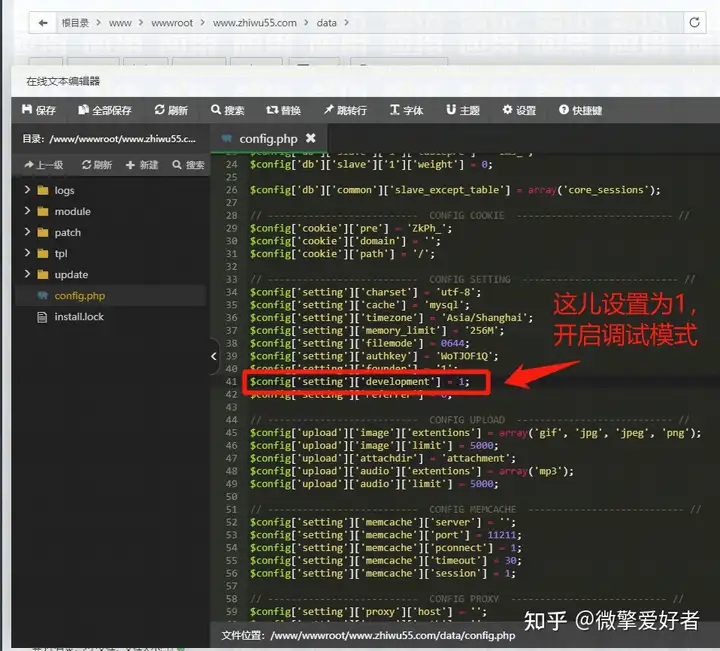Screen dimensions: 720x651
Task: Expand the tpl folder chevron
Action: pyautogui.click(x=27, y=253)
